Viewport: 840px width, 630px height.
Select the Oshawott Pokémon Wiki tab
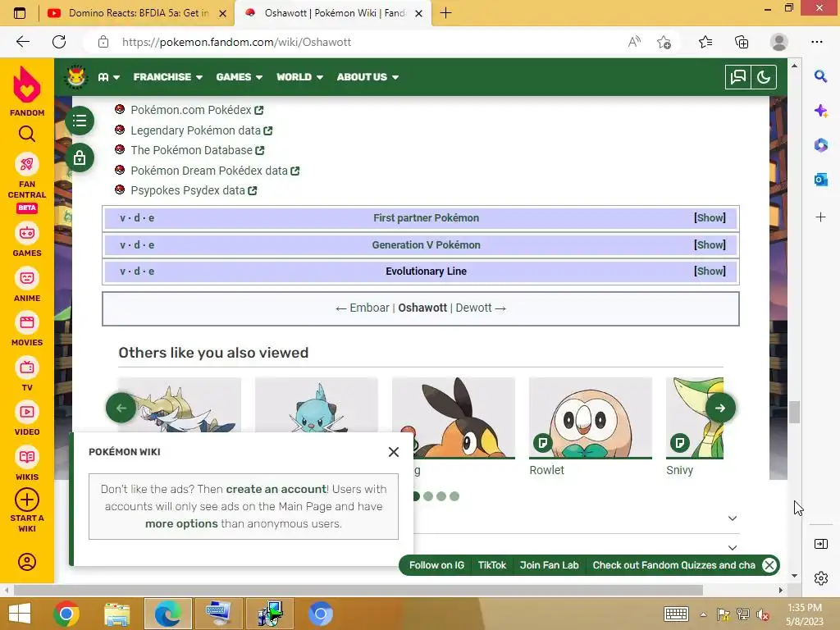tap(335, 13)
